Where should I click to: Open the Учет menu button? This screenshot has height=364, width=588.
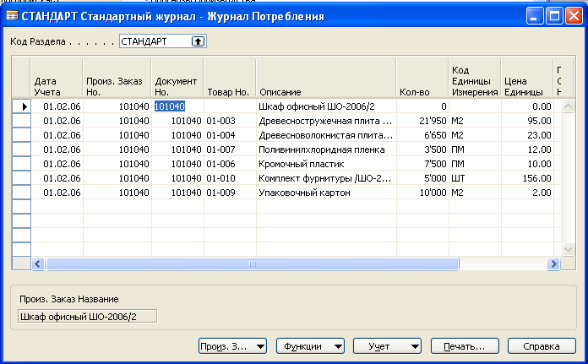(388, 346)
